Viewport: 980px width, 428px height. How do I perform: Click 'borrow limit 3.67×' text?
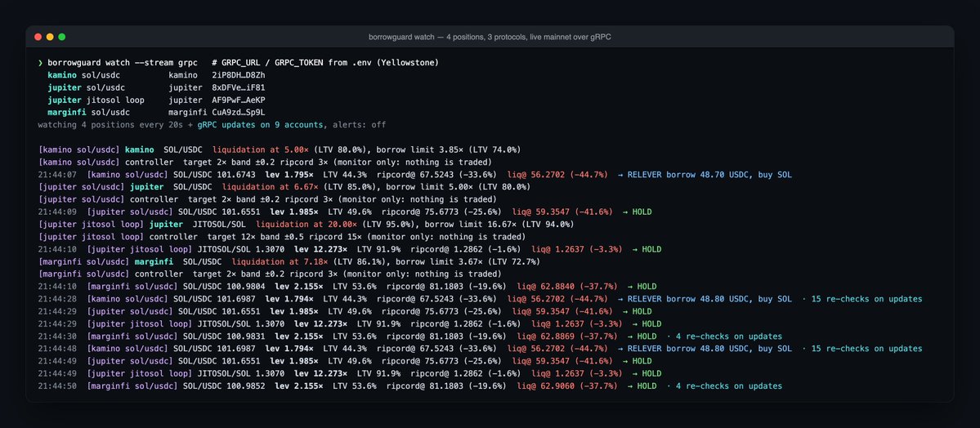440,262
